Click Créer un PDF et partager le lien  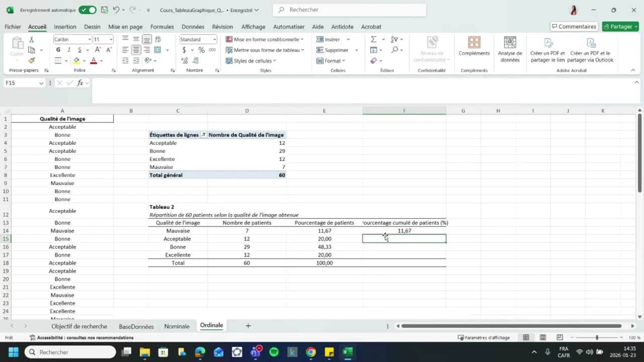point(547,49)
